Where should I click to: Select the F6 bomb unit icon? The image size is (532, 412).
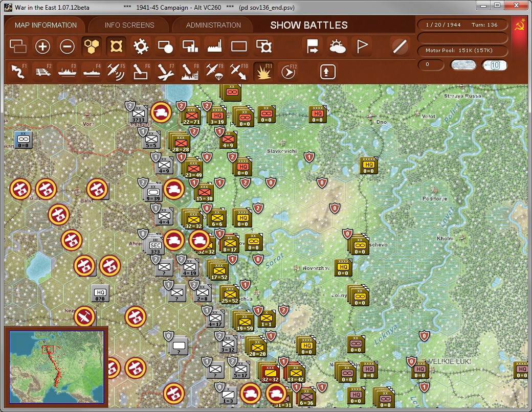(141, 72)
